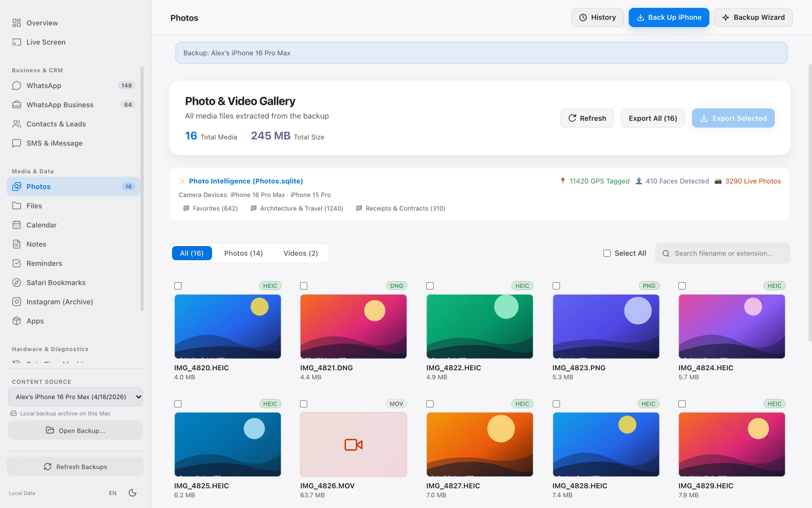The width and height of the screenshot is (812, 508).
Task: Select the IMG_4829.HEIC checkbox
Action: click(x=682, y=404)
